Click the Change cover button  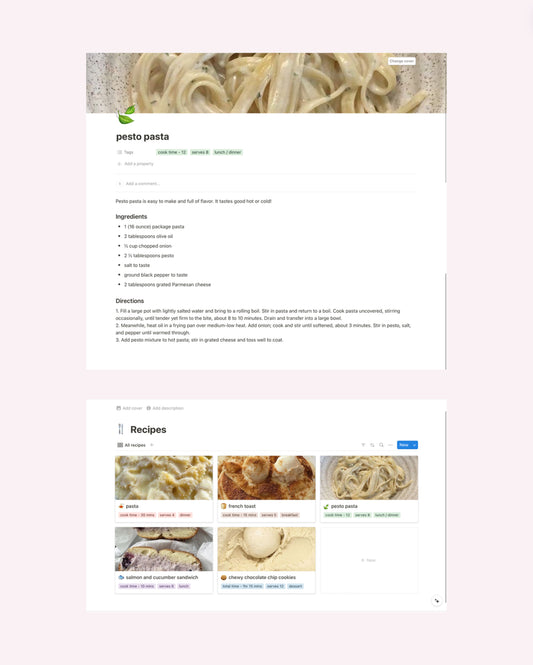coord(402,61)
